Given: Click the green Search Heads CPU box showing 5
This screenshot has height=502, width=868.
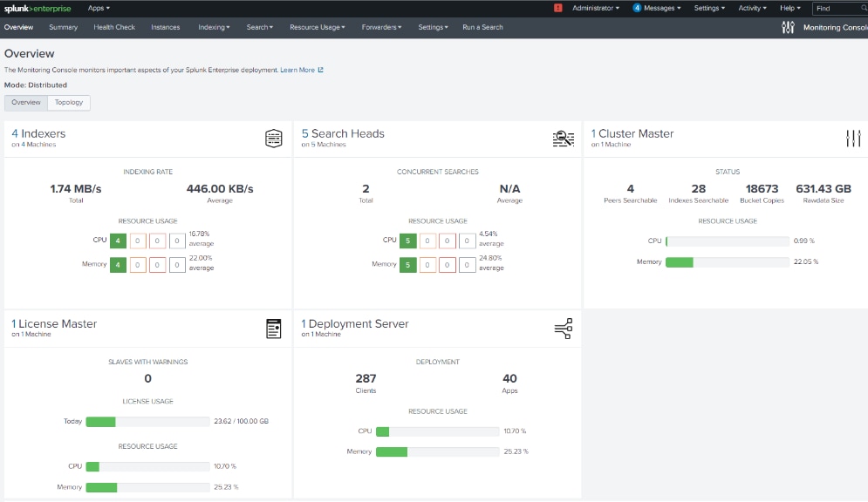Looking at the screenshot, I should 408,241.
